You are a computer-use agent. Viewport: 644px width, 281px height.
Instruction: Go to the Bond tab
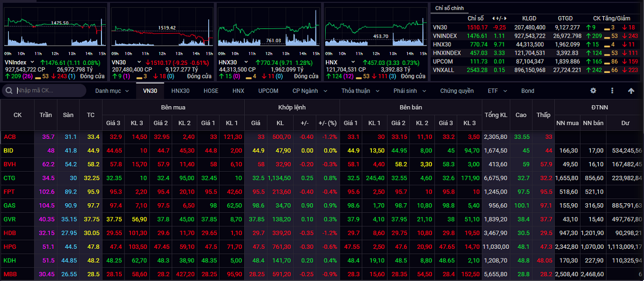528,91
